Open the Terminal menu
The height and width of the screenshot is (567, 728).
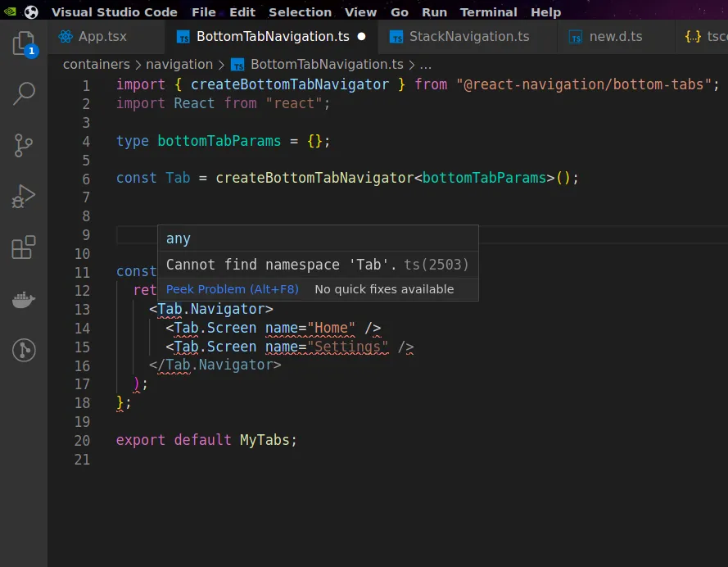[488, 12]
